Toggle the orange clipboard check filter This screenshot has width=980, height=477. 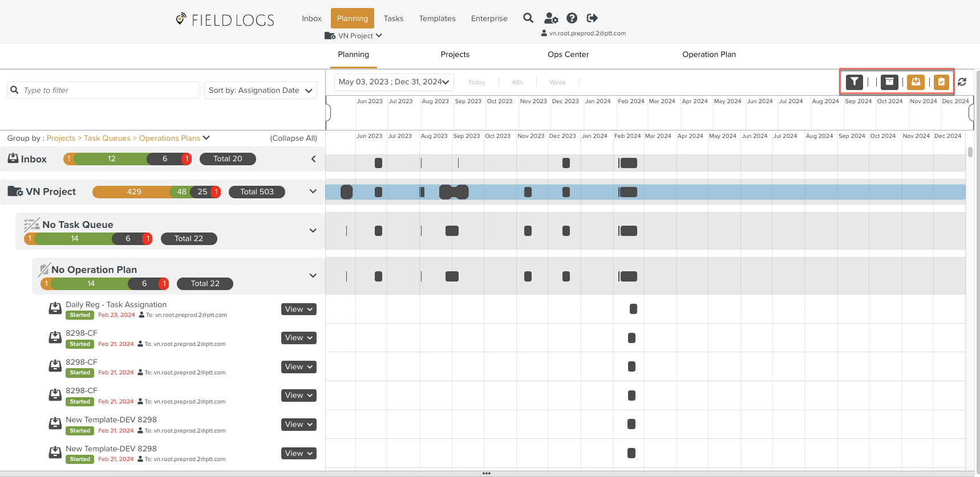941,82
